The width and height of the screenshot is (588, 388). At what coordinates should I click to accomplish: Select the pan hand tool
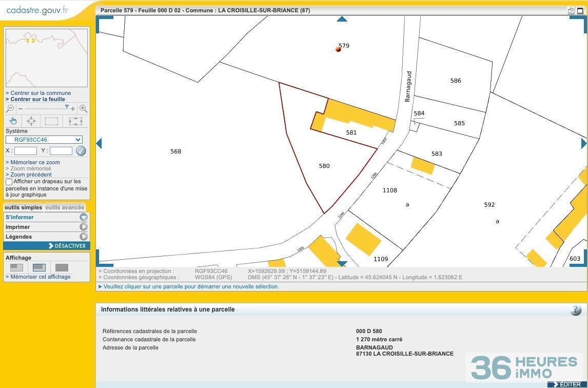coord(13,121)
